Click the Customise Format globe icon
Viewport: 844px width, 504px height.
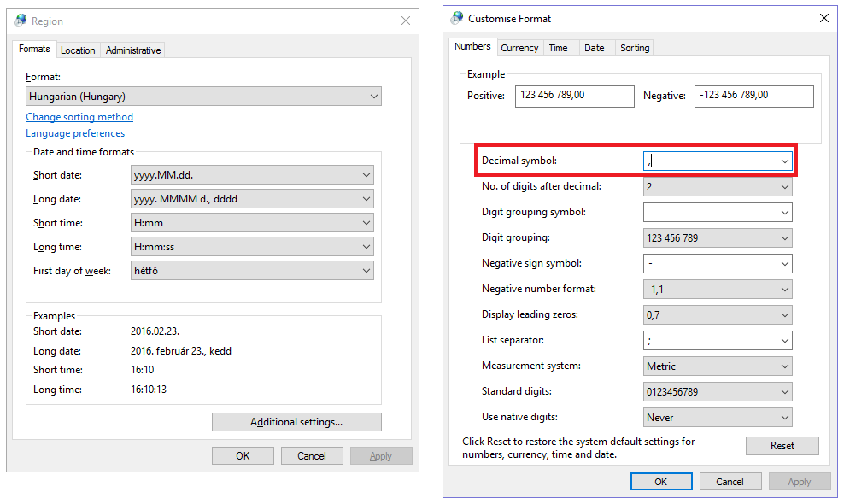coord(457,18)
